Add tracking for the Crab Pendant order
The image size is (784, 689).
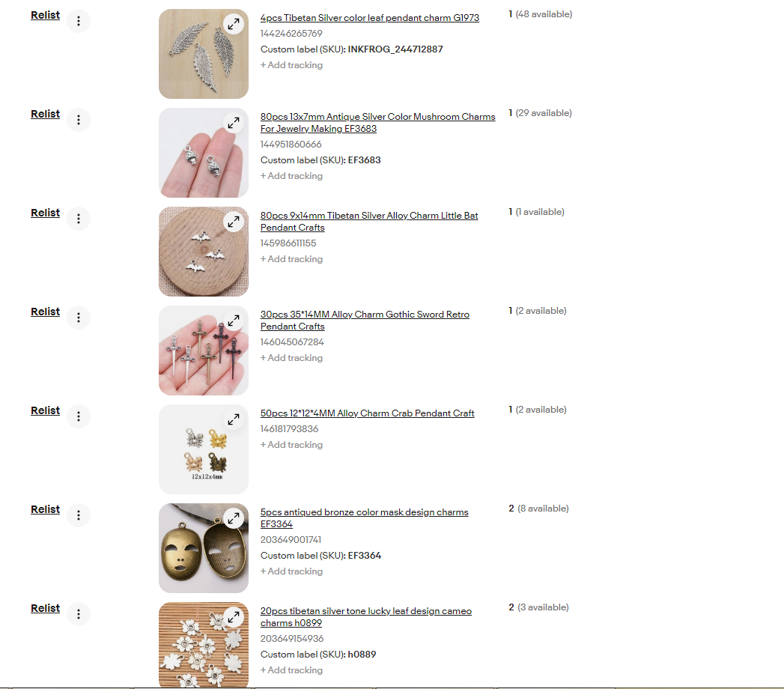(x=291, y=445)
